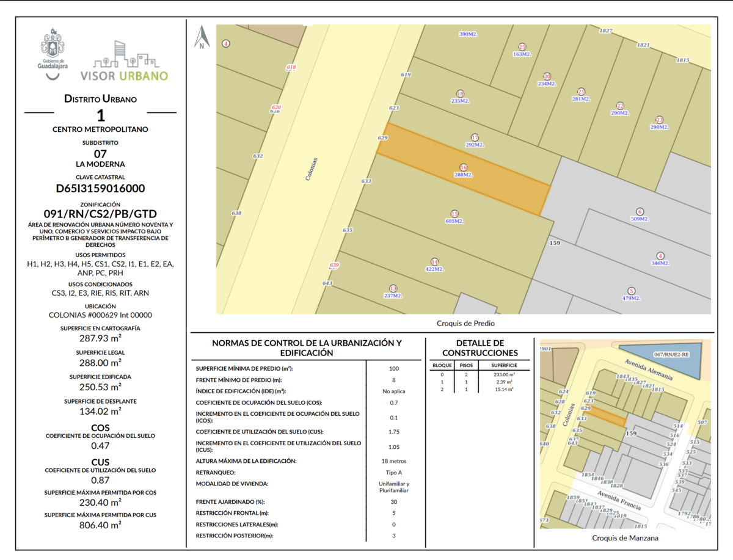
Task: Click the red house number 639
Action: tap(334, 265)
